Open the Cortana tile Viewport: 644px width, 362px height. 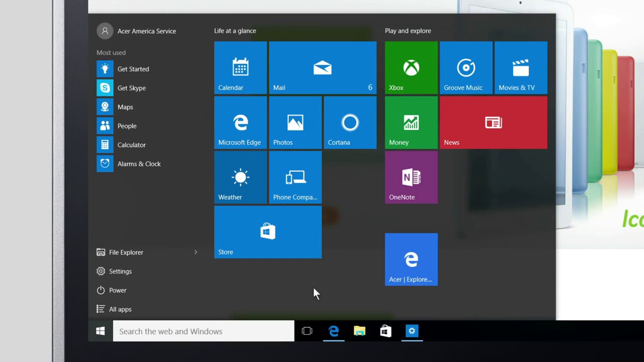tap(350, 123)
